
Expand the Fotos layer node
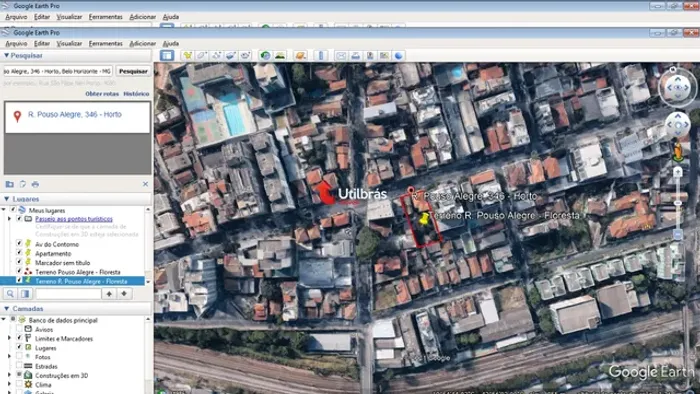tap(9, 357)
